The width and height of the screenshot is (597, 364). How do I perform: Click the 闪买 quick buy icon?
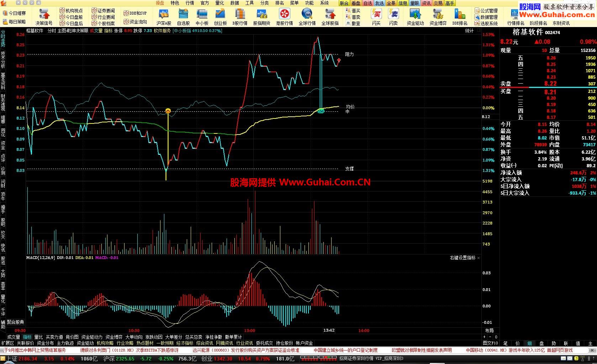pos(376,16)
